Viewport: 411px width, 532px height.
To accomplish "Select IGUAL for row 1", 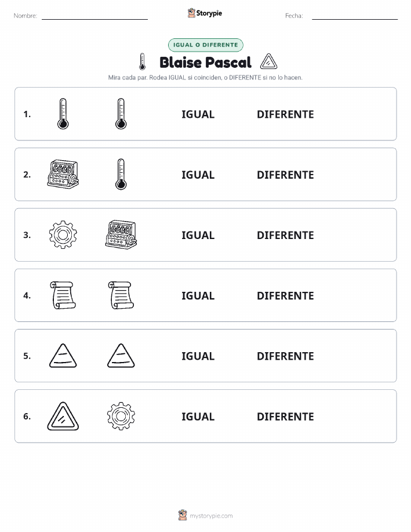I will click(x=198, y=114).
